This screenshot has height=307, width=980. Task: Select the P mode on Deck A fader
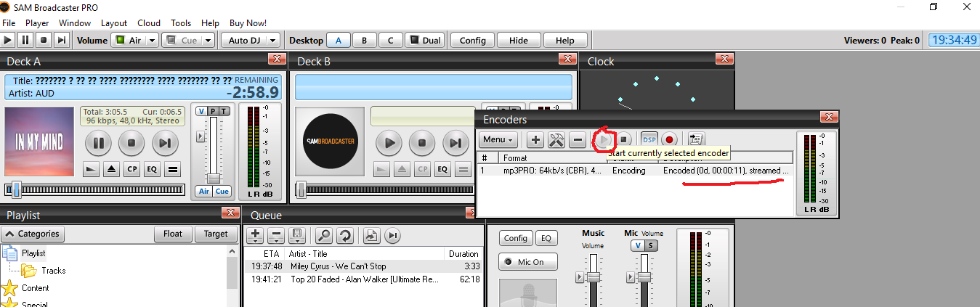213,110
